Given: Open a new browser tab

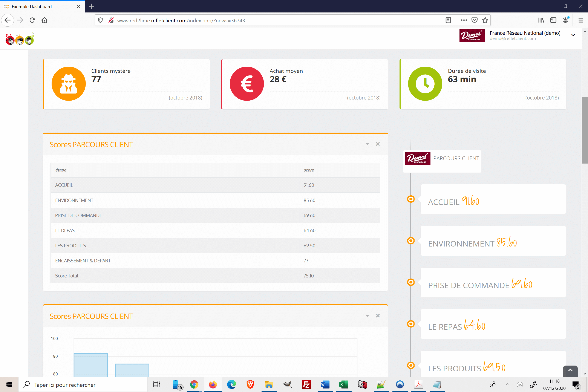Looking at the screenshot, I should coord(91,6).
